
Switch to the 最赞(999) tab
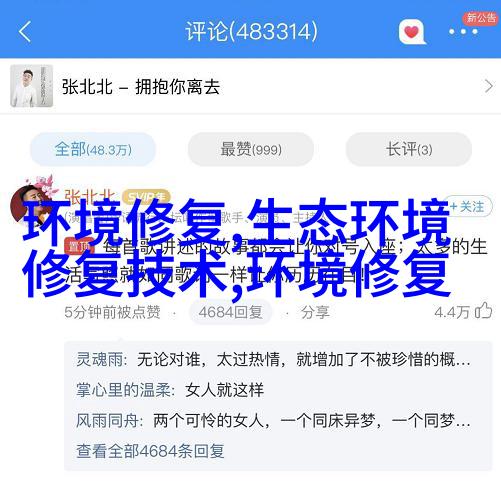[251, 149]
